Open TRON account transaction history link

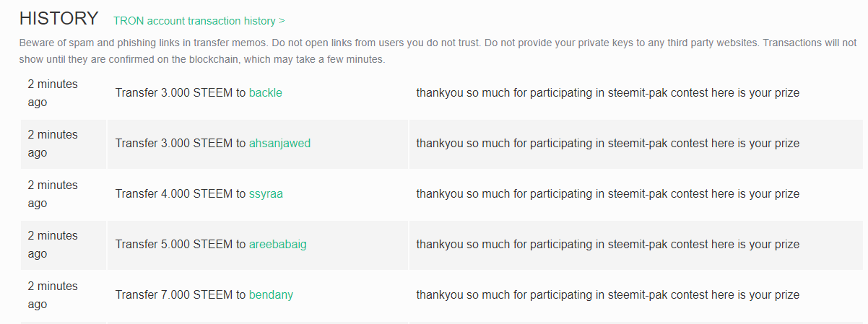[199, 21]
